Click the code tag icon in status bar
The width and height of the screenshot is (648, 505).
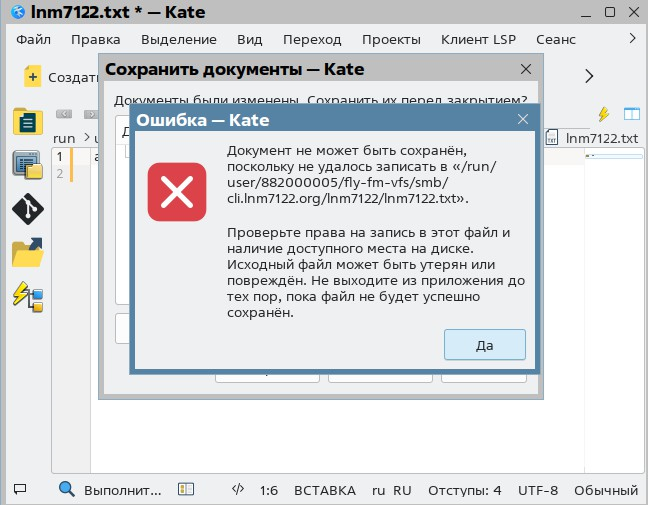[x=238, y=489]
